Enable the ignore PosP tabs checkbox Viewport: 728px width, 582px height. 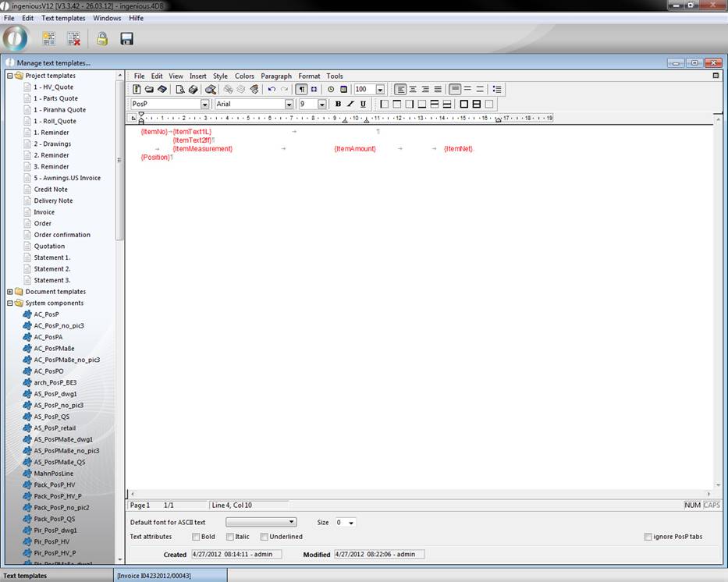tap(648, 537)
